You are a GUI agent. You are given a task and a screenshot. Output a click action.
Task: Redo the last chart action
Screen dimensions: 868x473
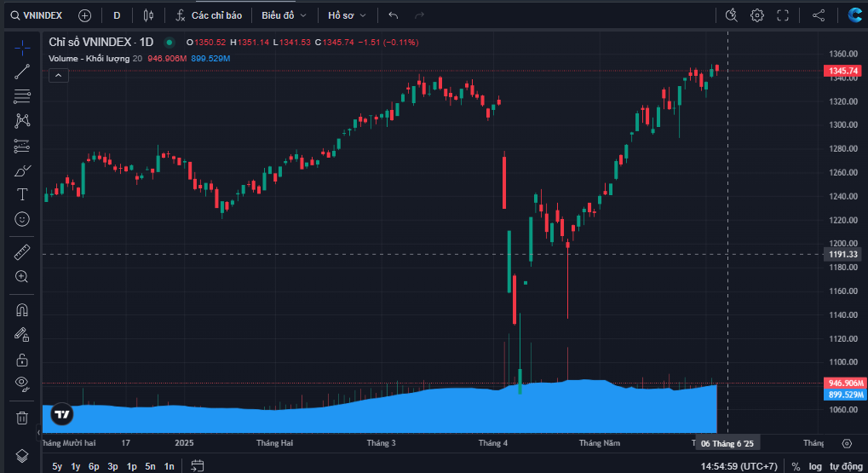click(x=420, y=15)
